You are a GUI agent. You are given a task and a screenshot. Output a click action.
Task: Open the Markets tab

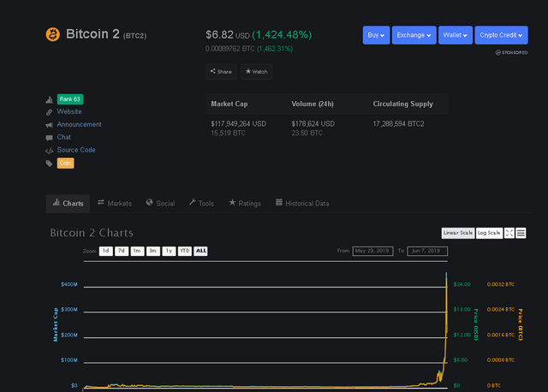pos(115,204)
